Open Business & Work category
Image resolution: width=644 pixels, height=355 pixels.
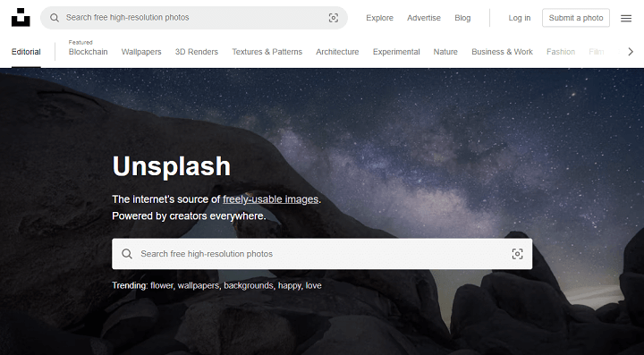(502, 52)
